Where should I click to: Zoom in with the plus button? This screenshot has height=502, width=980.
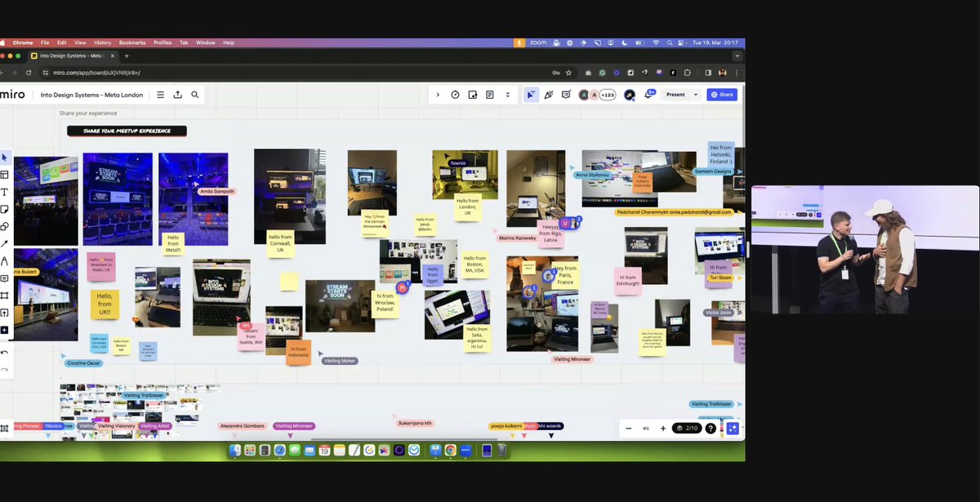pos(663,428)
